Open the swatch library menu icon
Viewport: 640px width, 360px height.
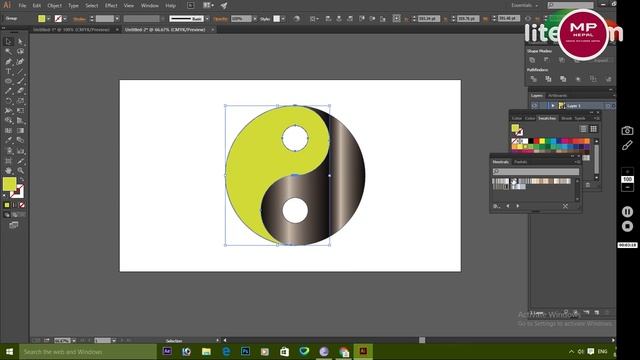(x=497, y=206)
